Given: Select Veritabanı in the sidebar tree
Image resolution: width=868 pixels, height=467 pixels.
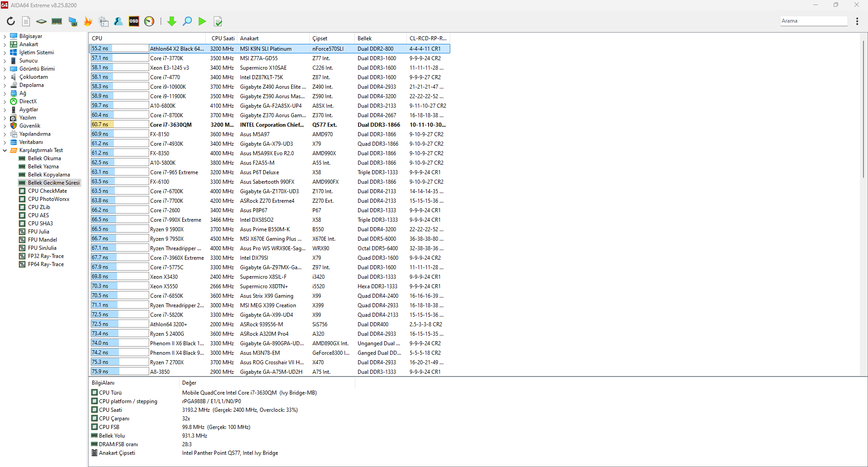Looking at the screenshot, I should click(31, 142).
